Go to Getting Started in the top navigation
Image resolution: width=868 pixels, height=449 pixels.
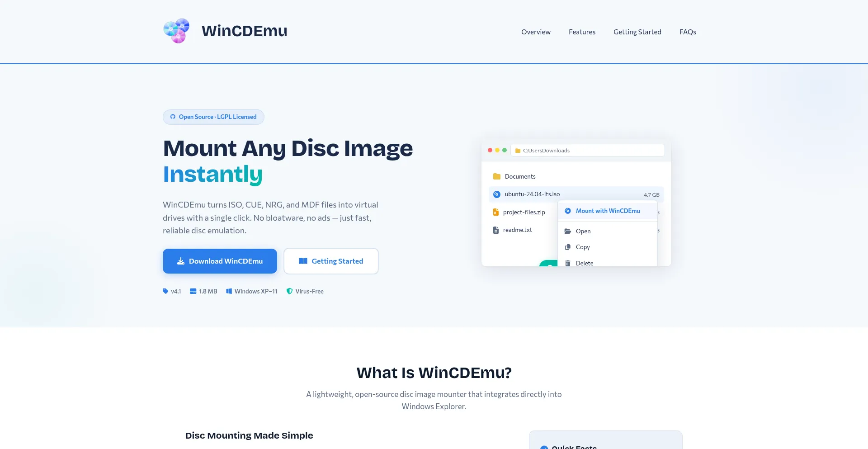(x=637, y=32)
